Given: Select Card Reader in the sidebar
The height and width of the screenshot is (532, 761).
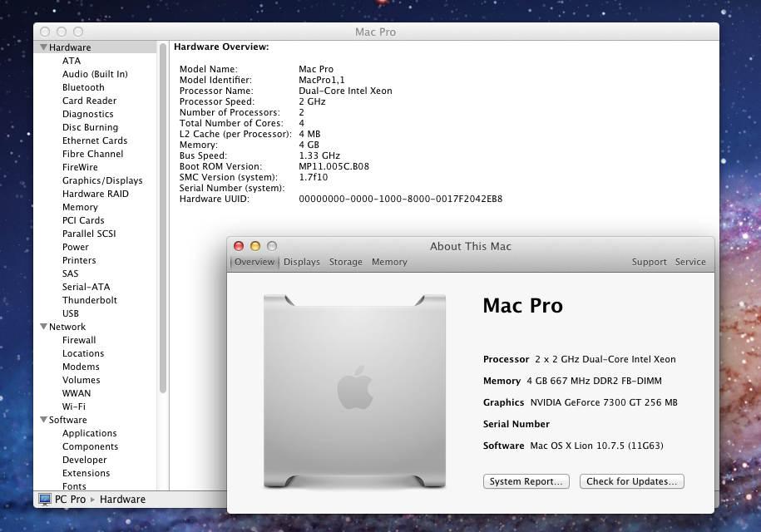Looking at the screenshot, I should (89, 101).
